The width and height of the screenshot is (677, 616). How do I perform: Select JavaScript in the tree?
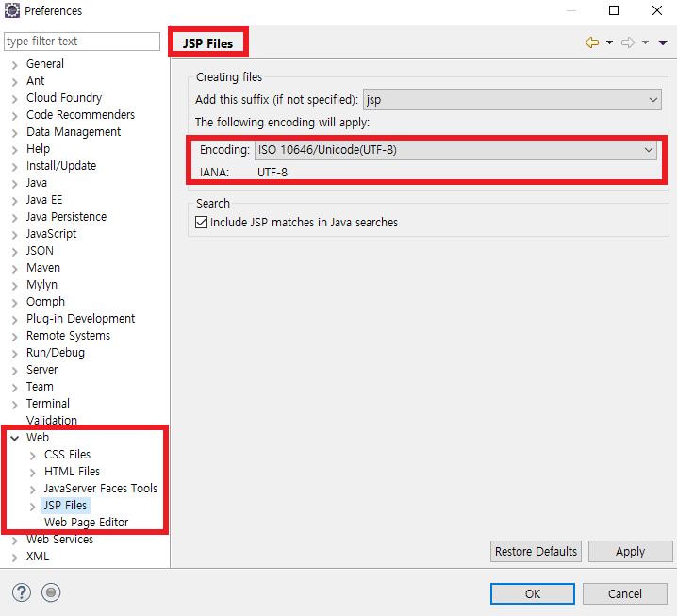51,234
